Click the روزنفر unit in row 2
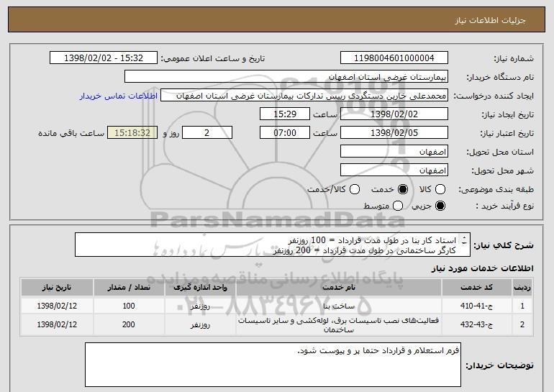The image size is (554, 392). [x=200, y=325]
